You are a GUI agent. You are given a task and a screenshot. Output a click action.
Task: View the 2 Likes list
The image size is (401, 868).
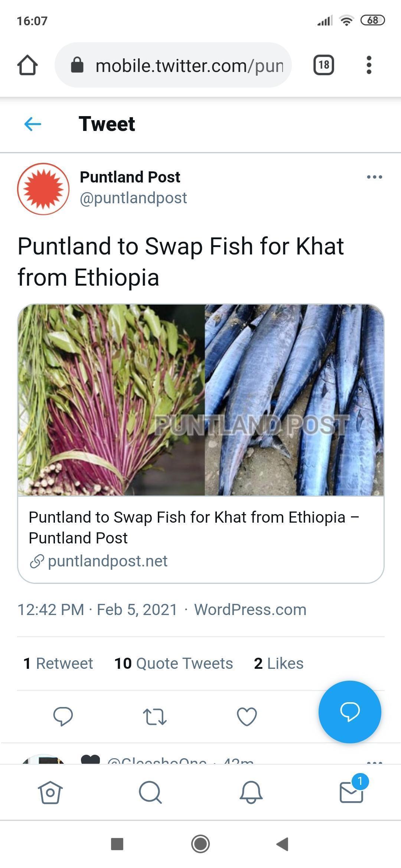pyautogui.click(x=278, y=663)
